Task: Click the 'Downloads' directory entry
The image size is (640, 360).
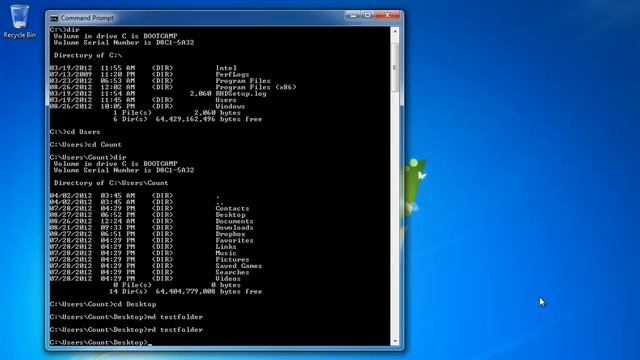Action: pyautogui.click(x=234, y=228)
